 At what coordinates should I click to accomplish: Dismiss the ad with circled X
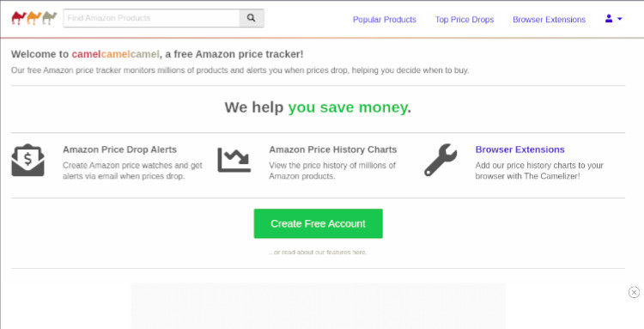[634, 292]
